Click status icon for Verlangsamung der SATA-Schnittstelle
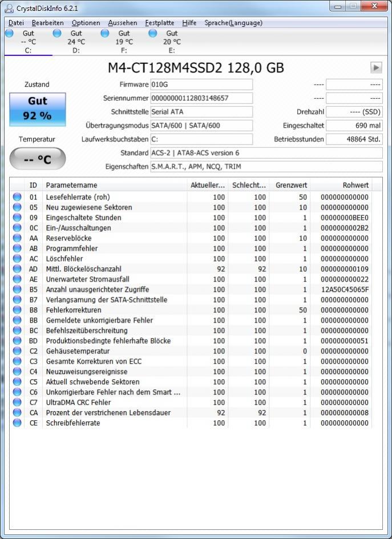 point(17,300)
